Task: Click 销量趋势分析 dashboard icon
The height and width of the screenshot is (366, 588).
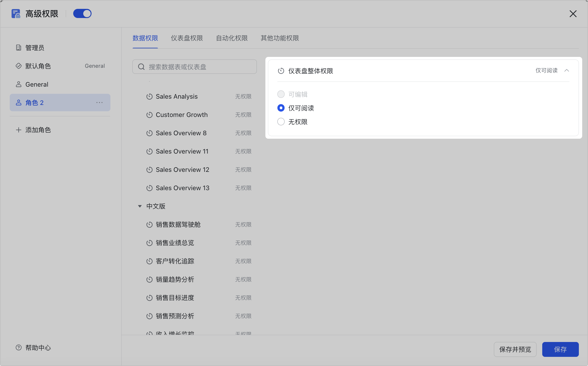Action: tap(149, 280)
